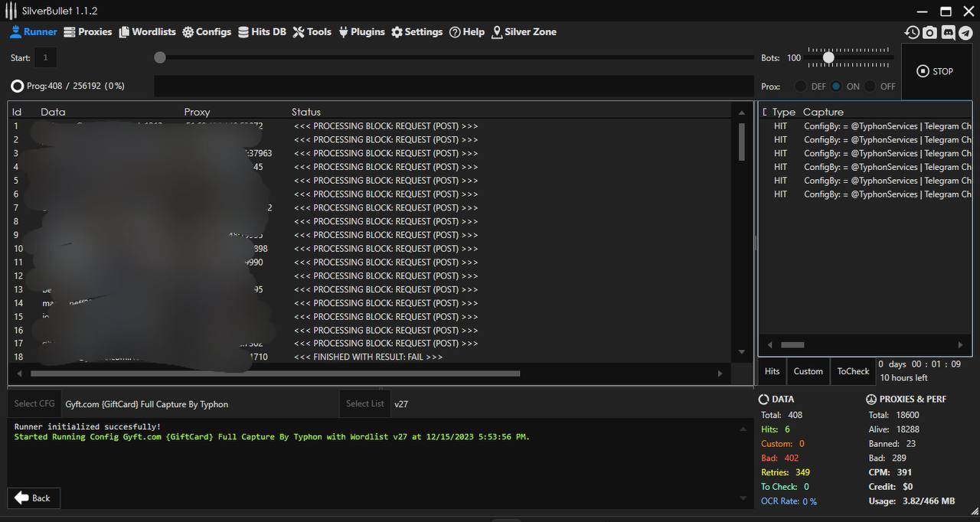Click the Start value field showing 1
Viewport: 980px width, 522px height.
tap(45, 58)
